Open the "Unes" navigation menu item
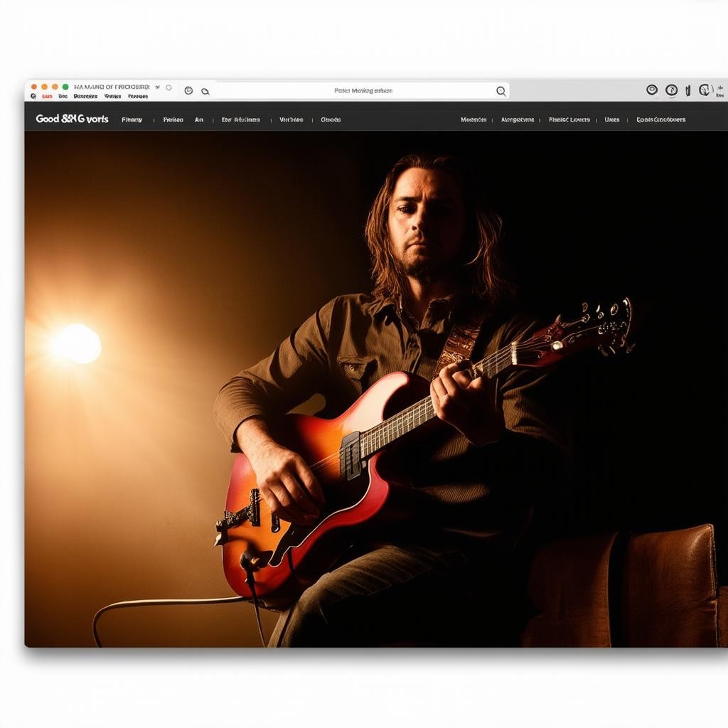728x728 pixels. coord(612,120)
